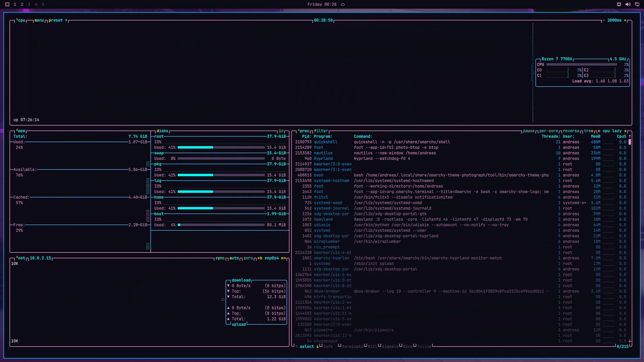Image resolution: width=644 pixels, height=362 pixels.
Task: Open the volume icon in the top bar
Action: [628, 4]
